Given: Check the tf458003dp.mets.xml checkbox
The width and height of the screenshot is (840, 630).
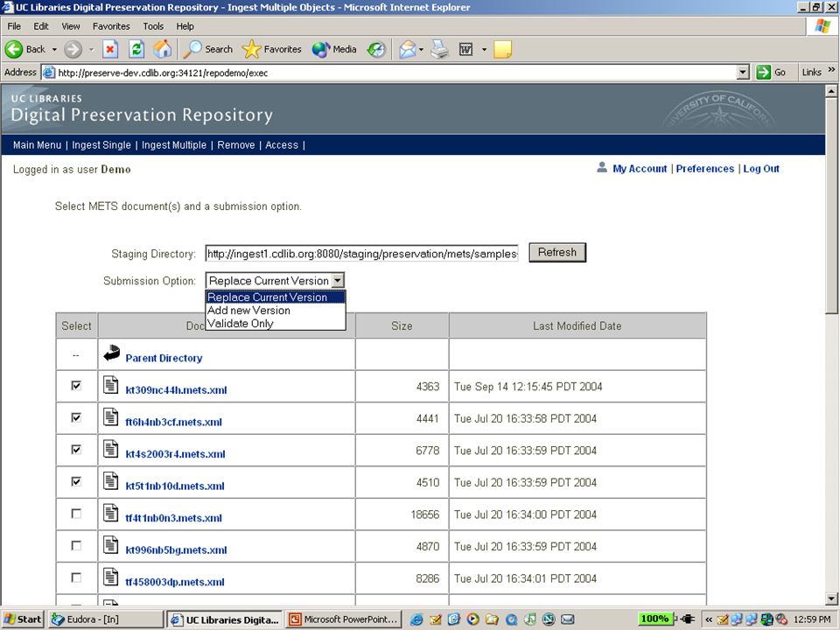Looking at the screenshot, I should 76,578.
